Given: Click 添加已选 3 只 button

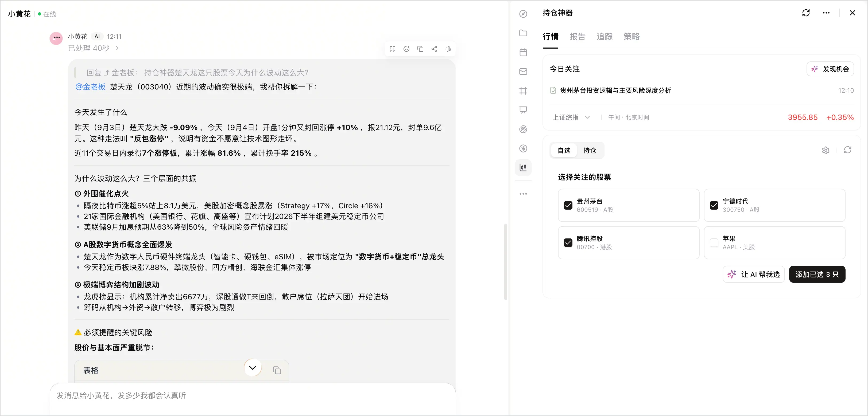Looking at the screenshot, I should point(817,274).
